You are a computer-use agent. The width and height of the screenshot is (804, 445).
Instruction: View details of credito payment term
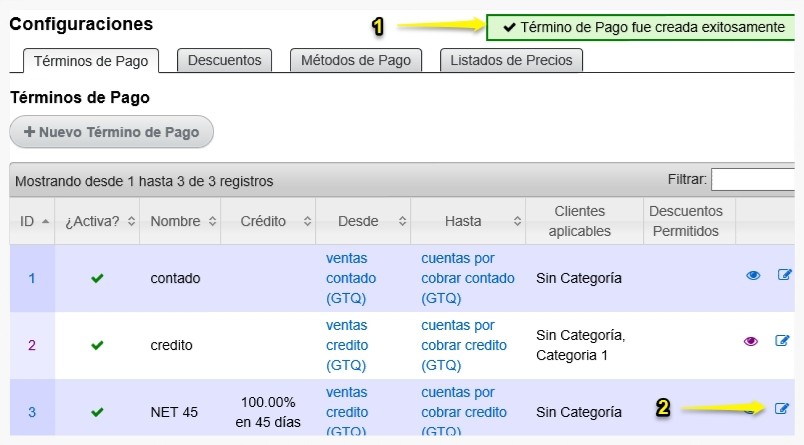pyautogui.click(x=751, y=341)
